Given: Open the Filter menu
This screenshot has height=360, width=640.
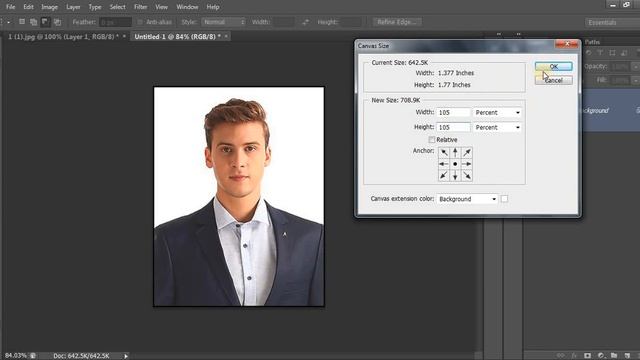Looking at the screenshot, I should pos(140,7).
